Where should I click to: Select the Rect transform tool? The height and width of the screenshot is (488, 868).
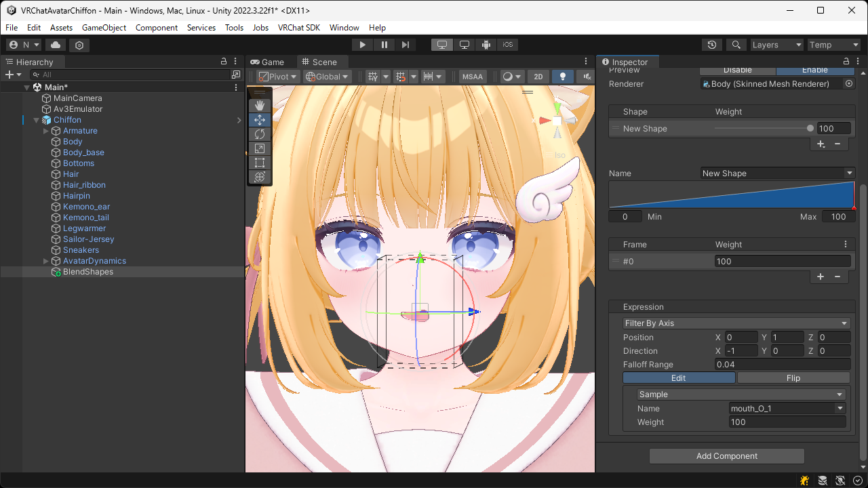260,163
